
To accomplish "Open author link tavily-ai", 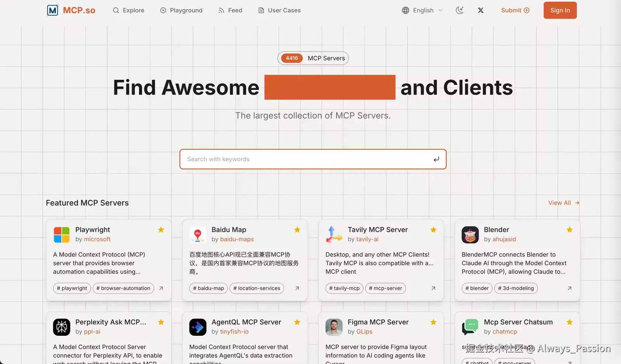I will pyautogui.click(x=368, y=239).
